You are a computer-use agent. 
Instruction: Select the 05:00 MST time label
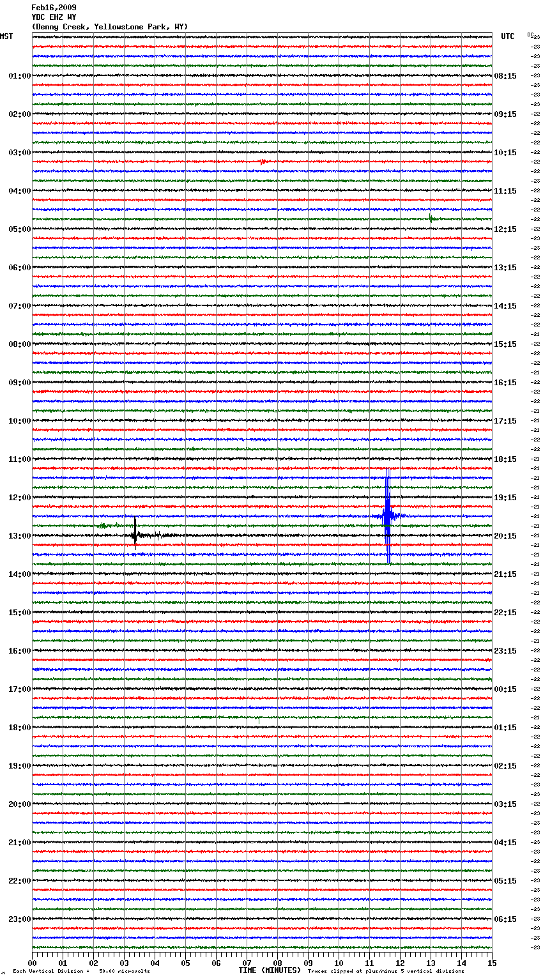tap(20, 229)
